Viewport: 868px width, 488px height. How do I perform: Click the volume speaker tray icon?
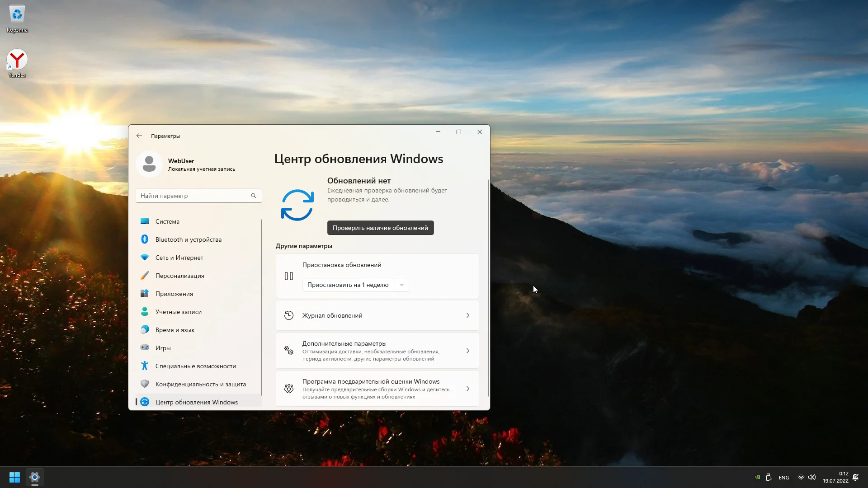812,478
